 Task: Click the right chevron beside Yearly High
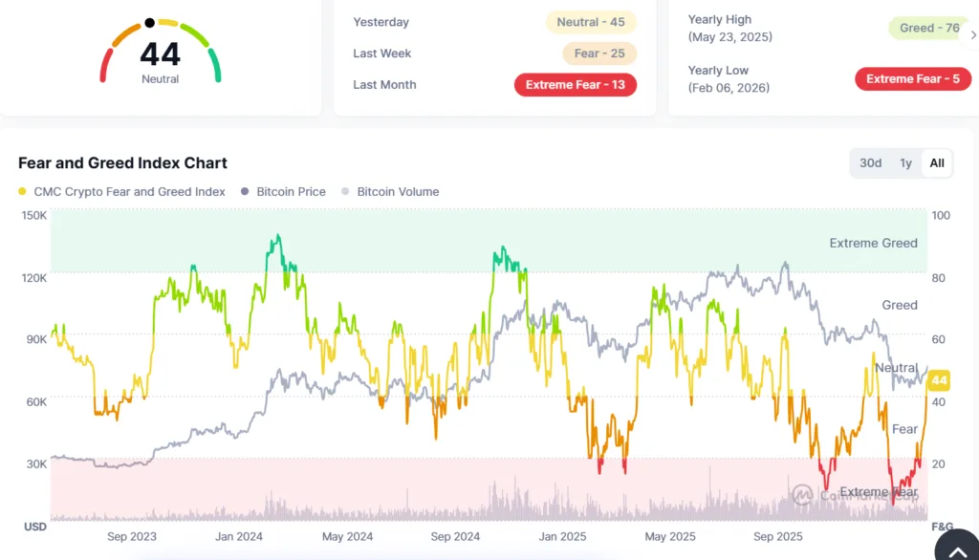[972, 35]
